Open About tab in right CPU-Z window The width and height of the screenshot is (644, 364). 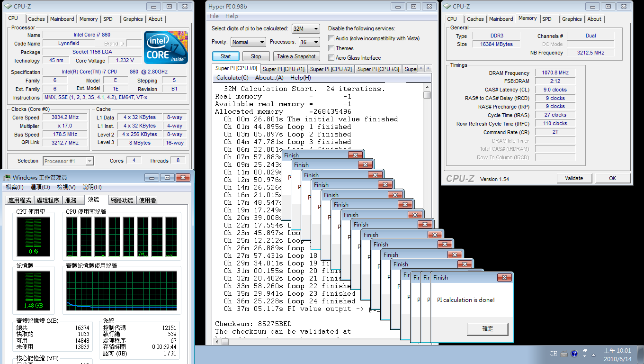pos(594,19)
